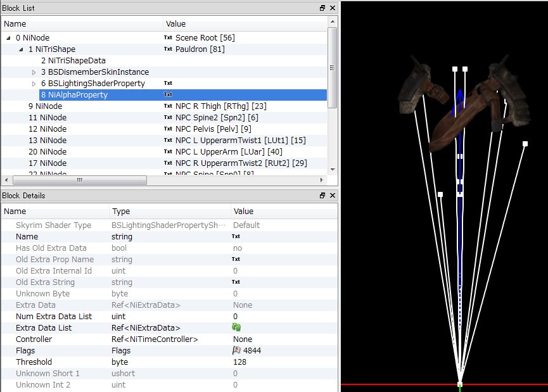Click green refresh icon in Extra Data List row
The height and width of the screenshot is (392, 548).
point(236,327)
